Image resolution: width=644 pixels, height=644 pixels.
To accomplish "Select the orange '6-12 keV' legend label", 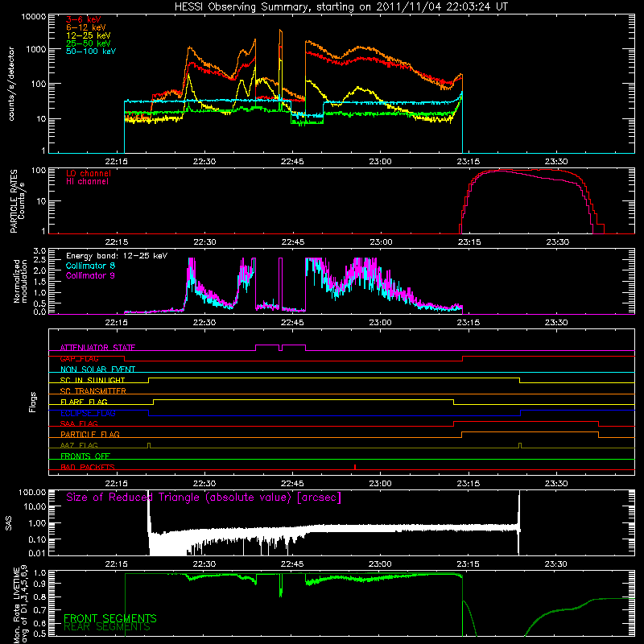I will click(x=86, y=27).
